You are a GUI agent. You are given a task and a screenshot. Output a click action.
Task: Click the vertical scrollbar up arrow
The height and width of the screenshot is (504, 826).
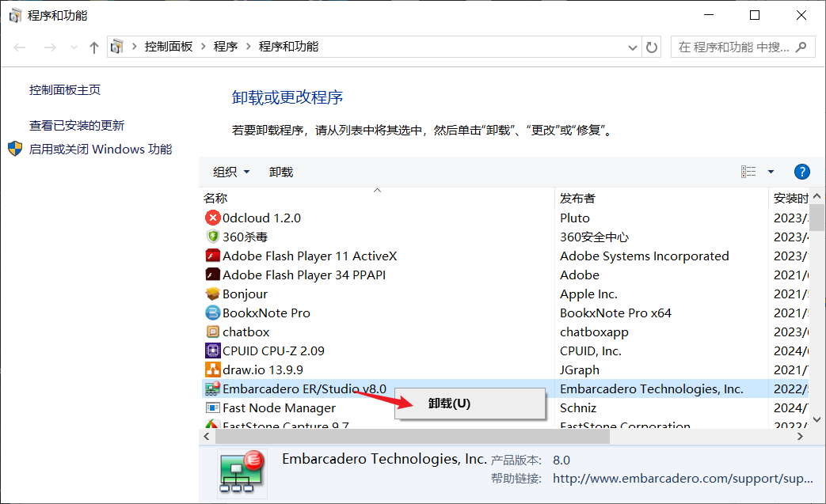[817, 196]
